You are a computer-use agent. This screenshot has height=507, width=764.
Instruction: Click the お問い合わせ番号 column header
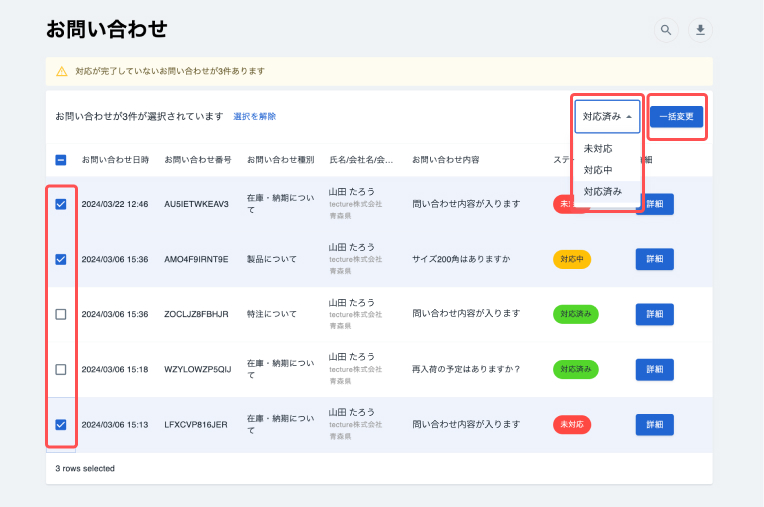198,160
